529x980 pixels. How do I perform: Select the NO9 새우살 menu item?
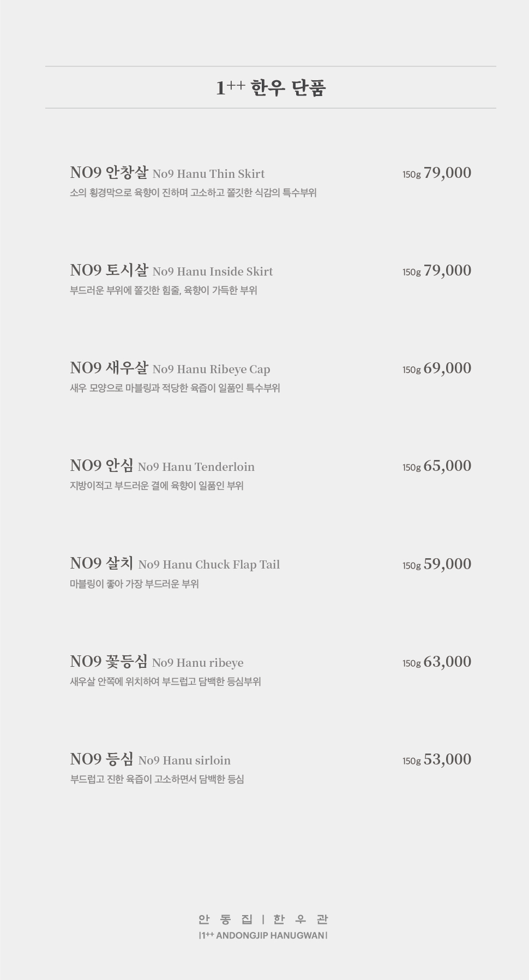click(109, 368)
